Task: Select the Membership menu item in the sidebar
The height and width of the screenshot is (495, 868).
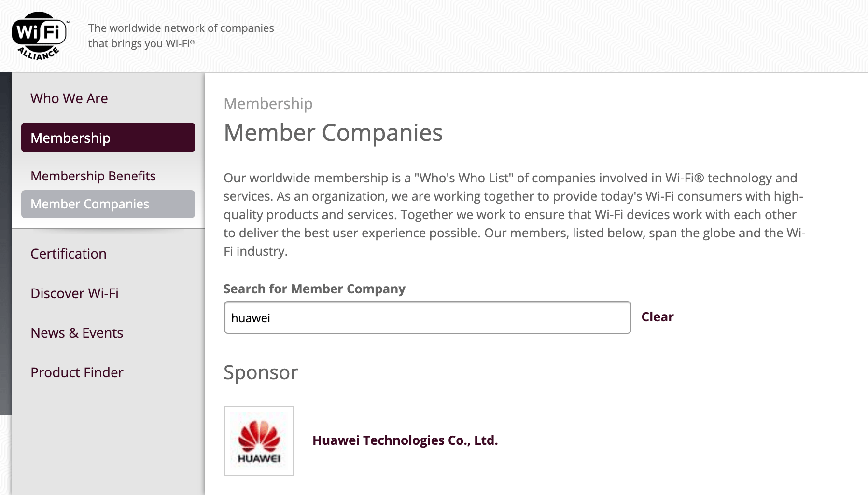Action: (x=108, y=138)
